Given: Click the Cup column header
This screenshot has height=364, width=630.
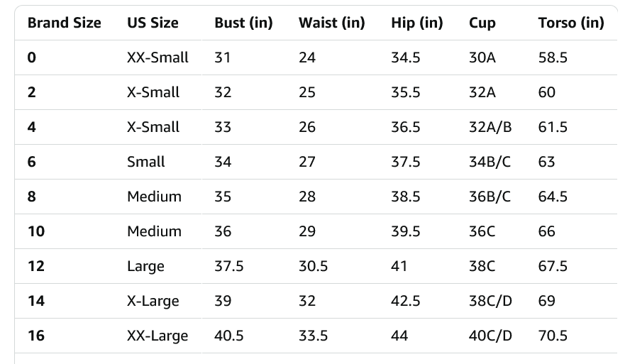Looking at the screenshot, I should coord(482,23).
